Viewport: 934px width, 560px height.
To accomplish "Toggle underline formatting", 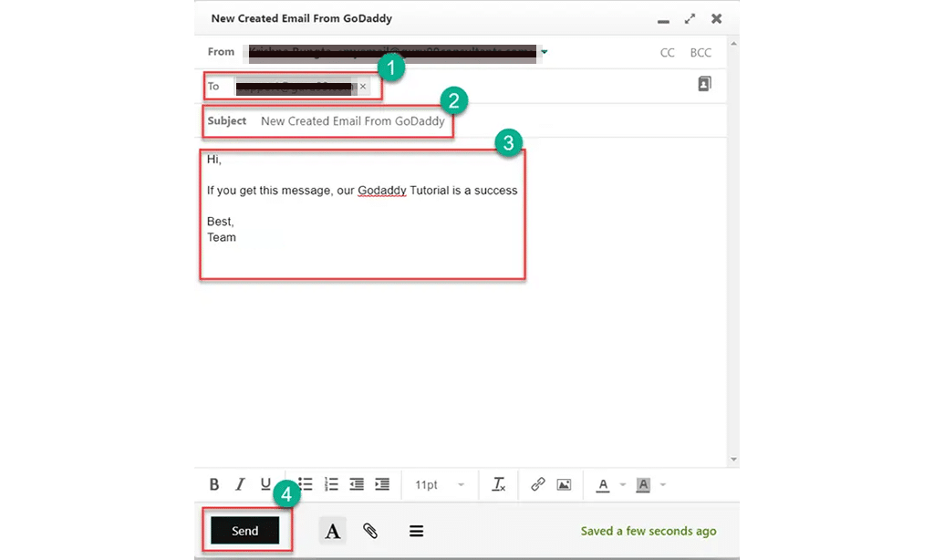I will coord(265,484).
